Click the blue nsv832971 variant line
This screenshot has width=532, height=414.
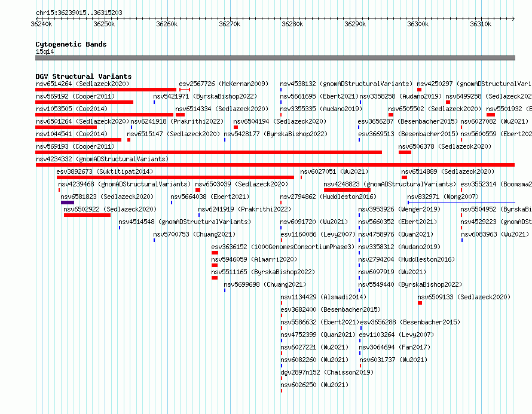point(461,203)
